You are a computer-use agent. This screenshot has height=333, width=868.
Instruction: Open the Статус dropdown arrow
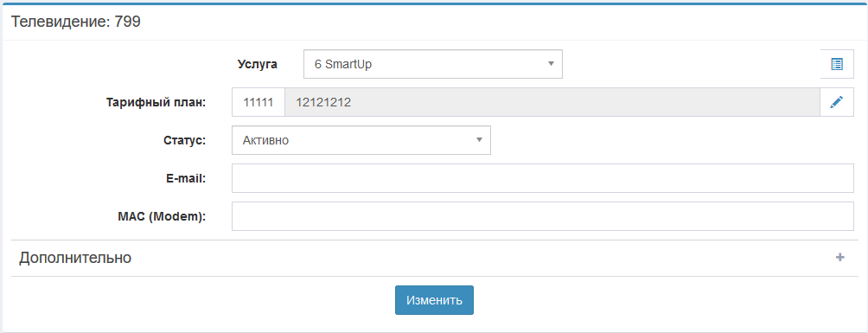(x=480, y=140)
